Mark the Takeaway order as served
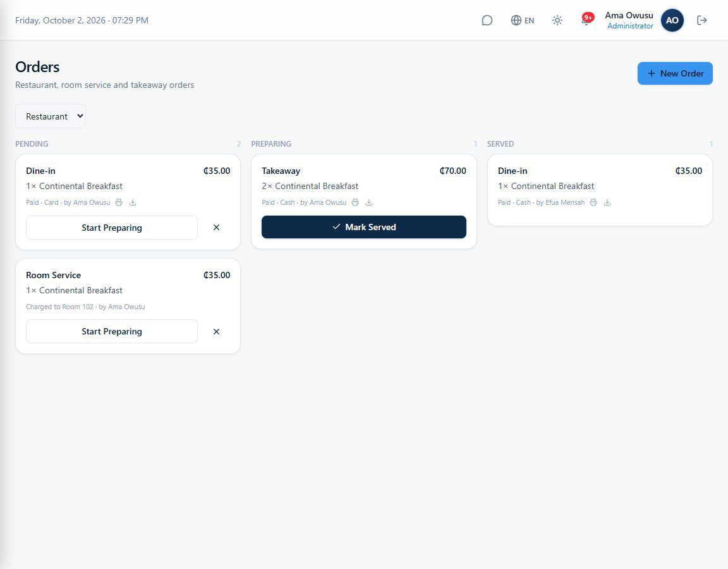 coord(364,227)
